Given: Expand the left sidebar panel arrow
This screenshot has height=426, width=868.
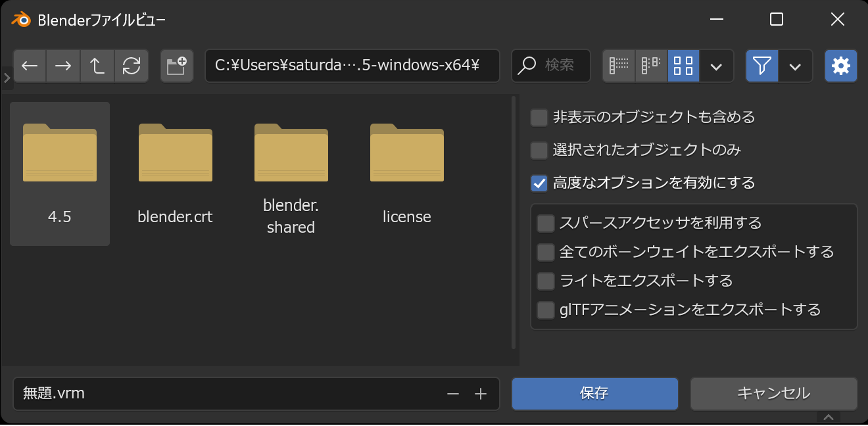Looking at the screenshot, I should tap(7, 78).
